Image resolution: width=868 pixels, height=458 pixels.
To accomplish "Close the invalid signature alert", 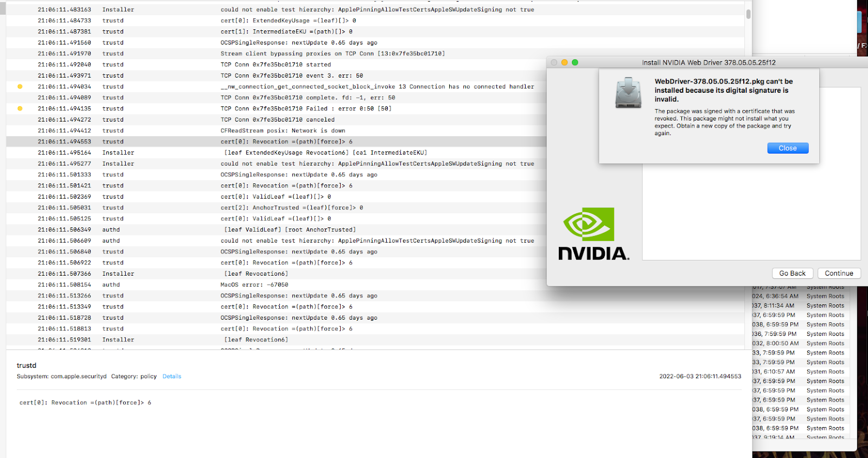I will (x=788, y=148).
